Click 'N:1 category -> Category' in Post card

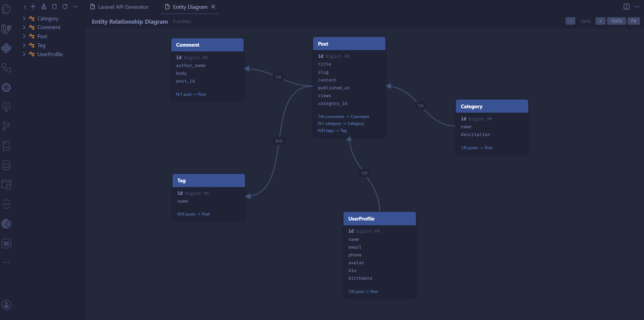pos(341,123)
